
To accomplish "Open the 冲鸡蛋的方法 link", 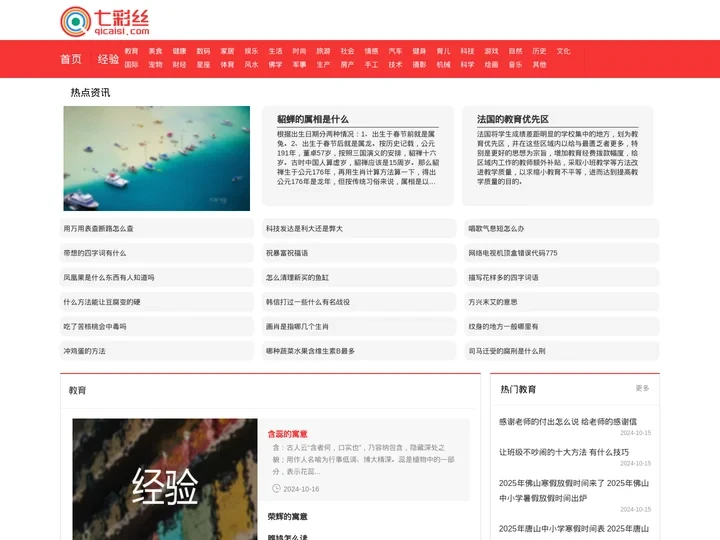I will (84, 351).
